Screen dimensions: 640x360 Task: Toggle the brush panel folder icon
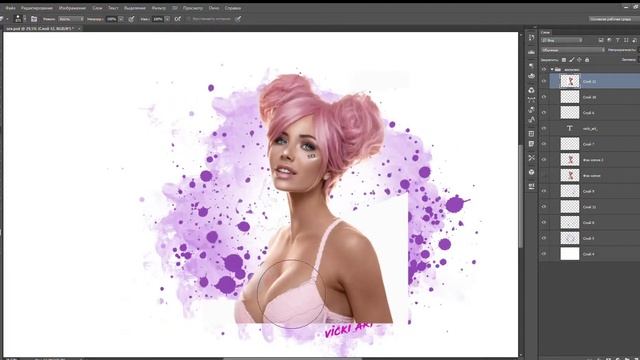click(34, 19)
